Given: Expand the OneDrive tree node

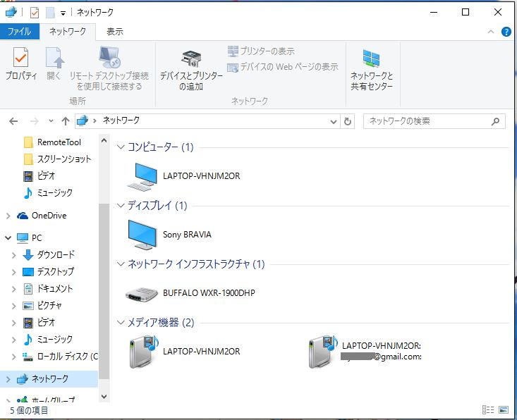Looking at the screenshot, I should tap(8, 216).
